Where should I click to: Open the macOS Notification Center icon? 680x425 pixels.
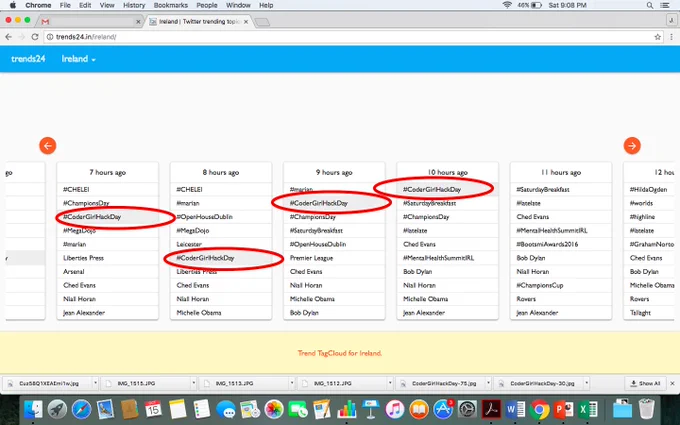pos(665,5)
